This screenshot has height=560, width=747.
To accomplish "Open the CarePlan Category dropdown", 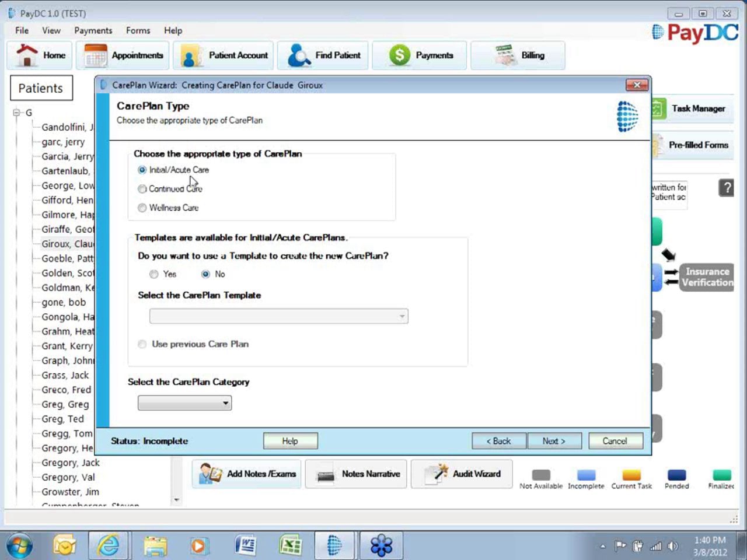I will pyautogui.click(x=185, y=403).
